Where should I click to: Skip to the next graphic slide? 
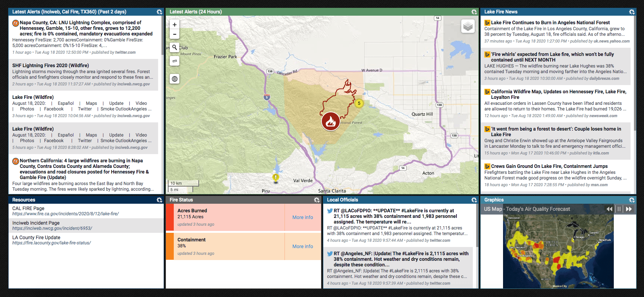629,209
